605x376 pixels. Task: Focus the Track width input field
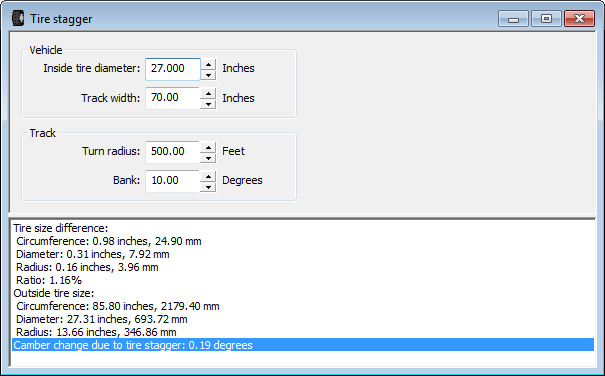click(173, 98)
